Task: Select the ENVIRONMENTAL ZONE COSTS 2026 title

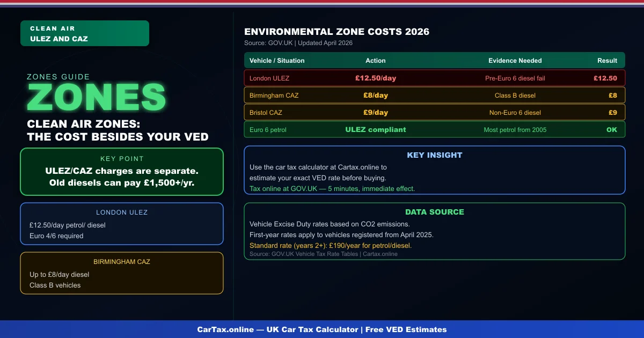Action: [x=336, y=32]
